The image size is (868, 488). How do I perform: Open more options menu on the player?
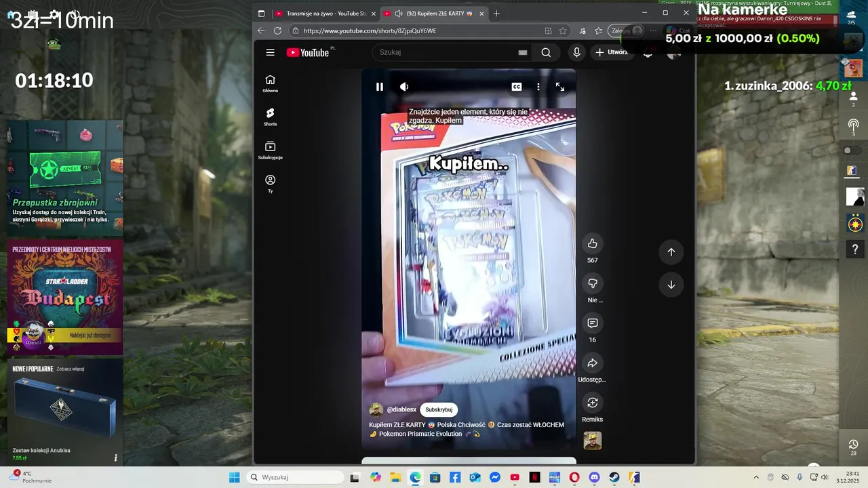click(538, 87)
